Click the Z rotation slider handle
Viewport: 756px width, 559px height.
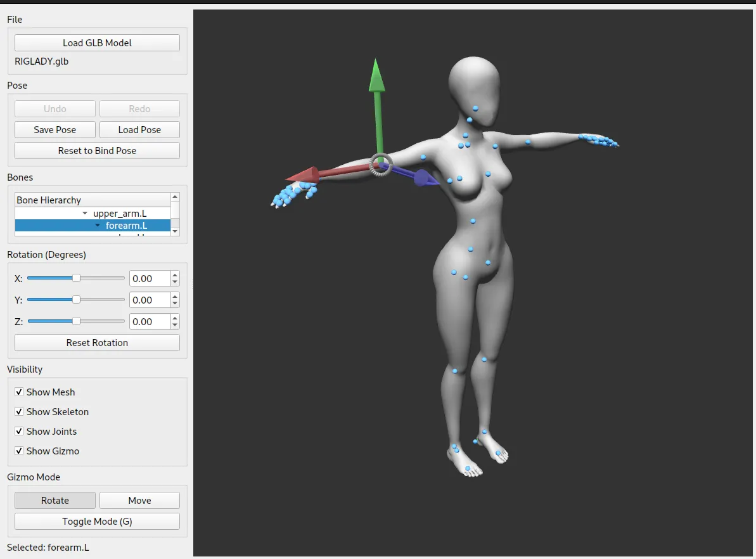click(x=75, y=321)
